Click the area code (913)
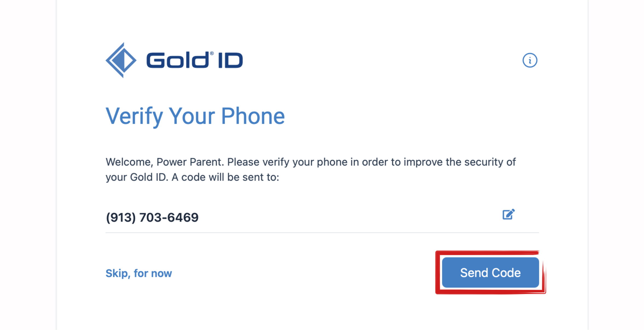This screenshot has height=330, width=644. click(x=121, y=218)
